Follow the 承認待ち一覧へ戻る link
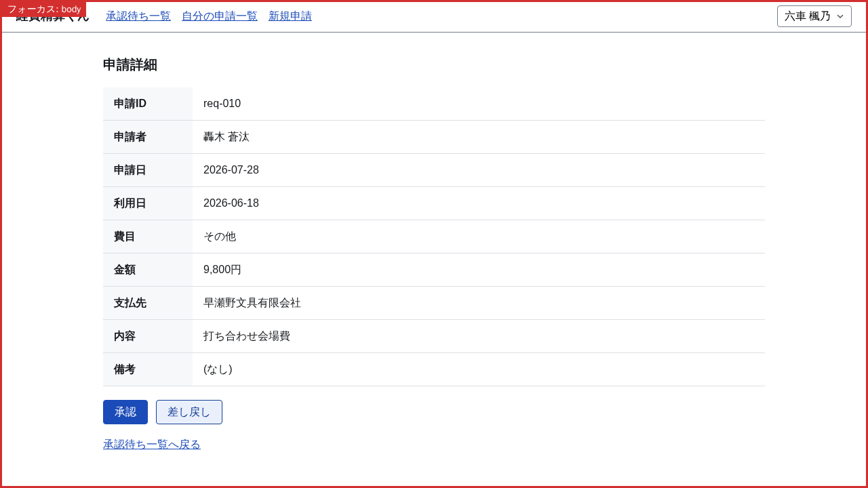 152,445
